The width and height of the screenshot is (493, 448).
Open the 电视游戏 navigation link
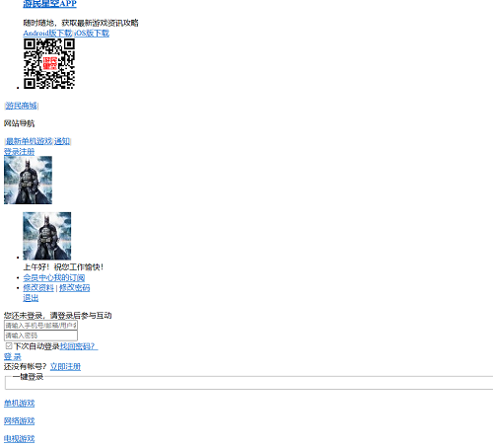(19, 439)
